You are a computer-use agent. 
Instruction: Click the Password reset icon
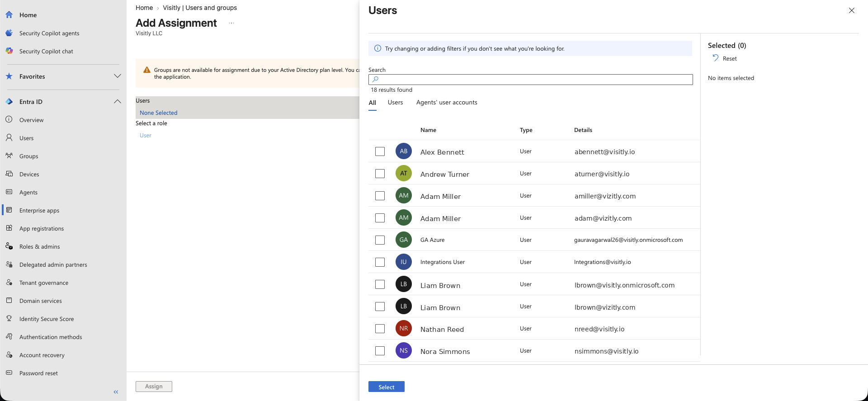coord(9,373)
